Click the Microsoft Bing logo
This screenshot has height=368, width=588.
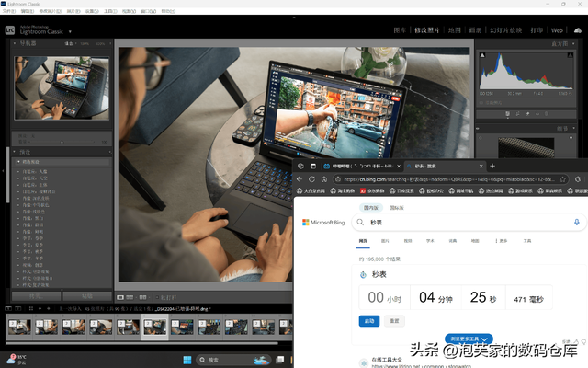[x=323, y=223]
